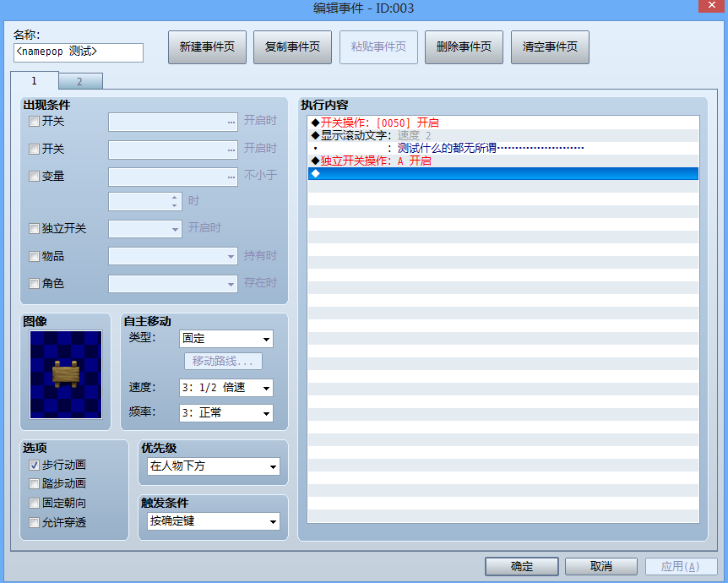Select the 开关操作: [0050] 开启 command line

pos(503,123)
